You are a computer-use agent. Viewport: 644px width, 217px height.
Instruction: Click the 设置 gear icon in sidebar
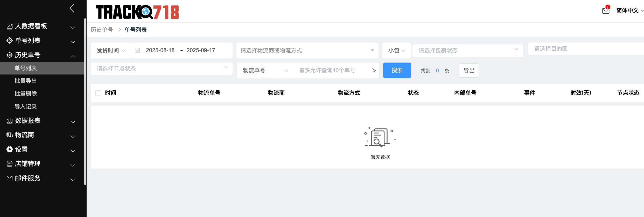coord(10,149)
